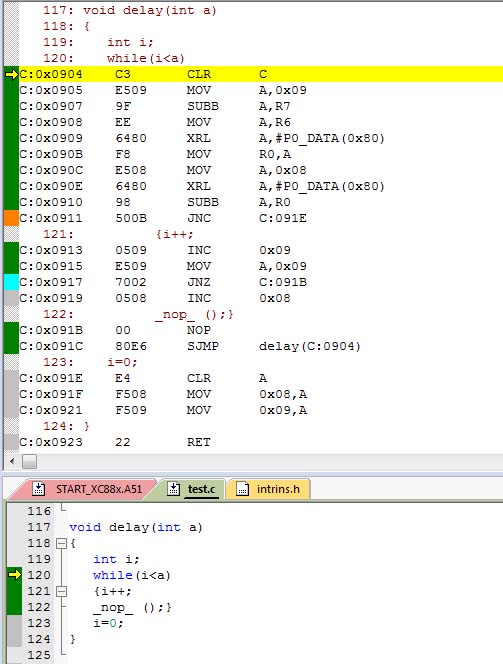Screen dimensions: 503x664
Task: Select the test.c tab
Action: (192, 489)
